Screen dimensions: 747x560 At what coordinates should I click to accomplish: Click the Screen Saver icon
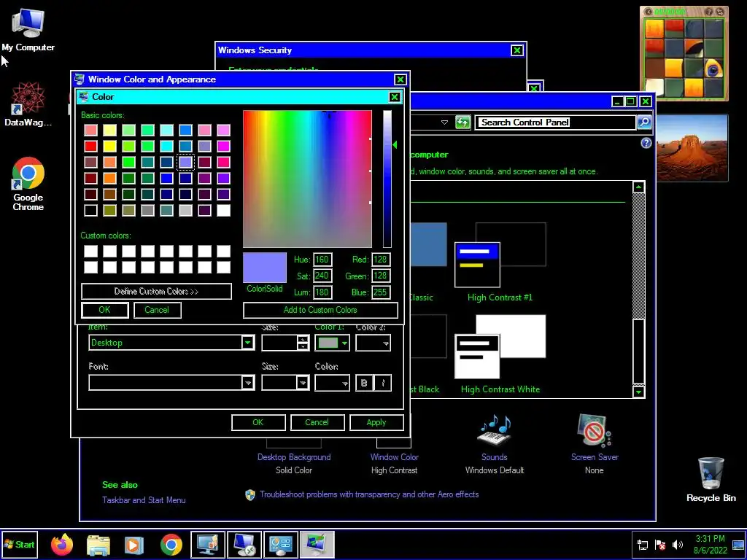[594, 431]
